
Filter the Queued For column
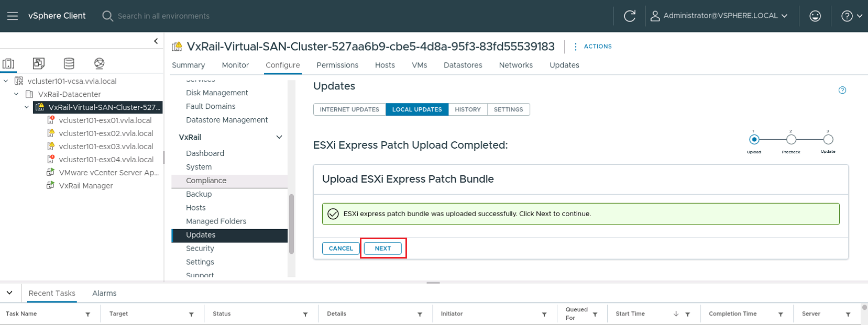pyautogui.click(x=595, y=315)
